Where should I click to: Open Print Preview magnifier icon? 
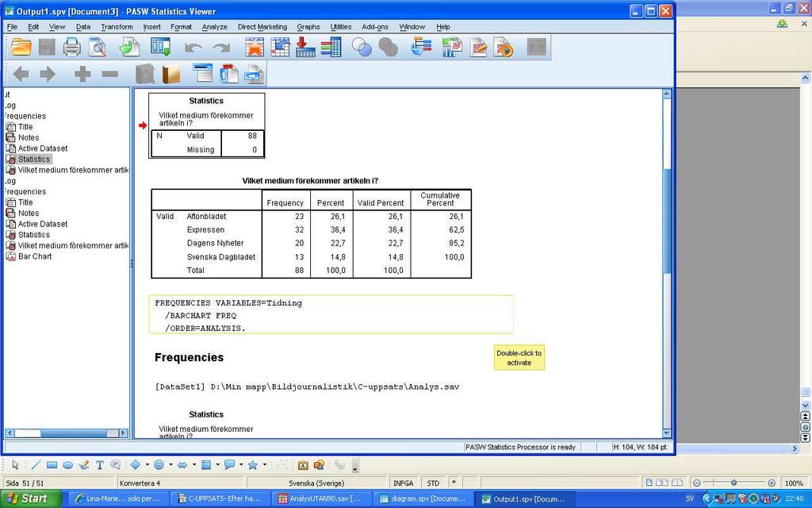(98, 47)
